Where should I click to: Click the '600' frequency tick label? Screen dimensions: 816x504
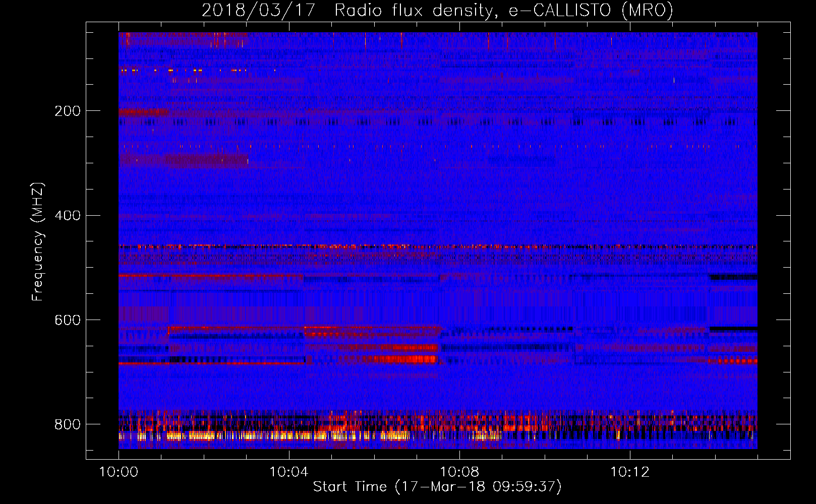(67, 321)
